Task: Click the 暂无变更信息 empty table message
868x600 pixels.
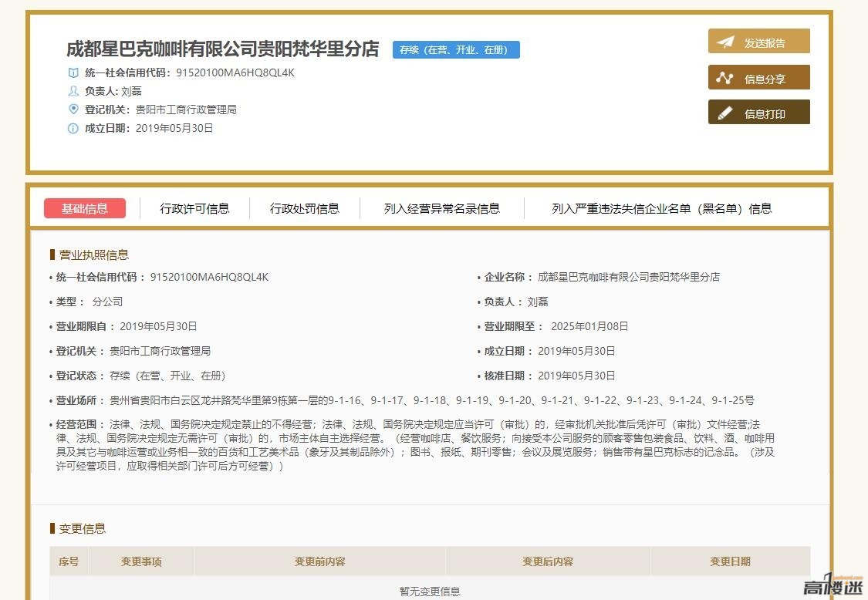Action: click(x=430, y=592)
